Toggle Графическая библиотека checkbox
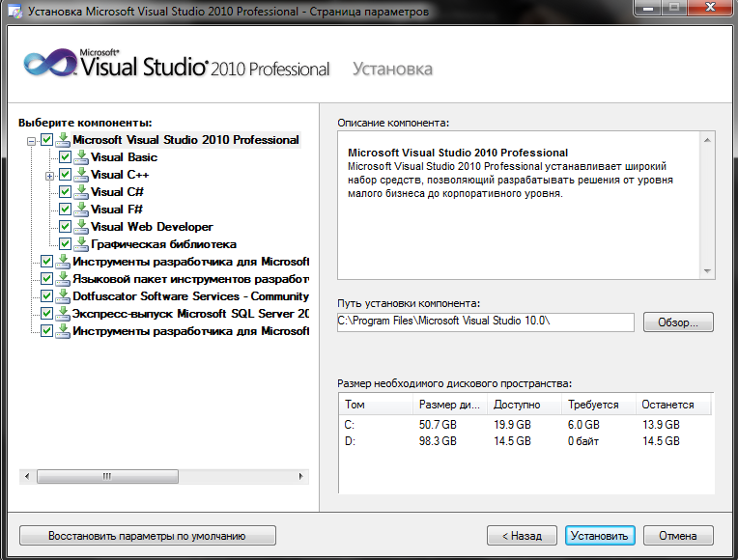This screenshot has width=738, height=560. click(65, 244)
